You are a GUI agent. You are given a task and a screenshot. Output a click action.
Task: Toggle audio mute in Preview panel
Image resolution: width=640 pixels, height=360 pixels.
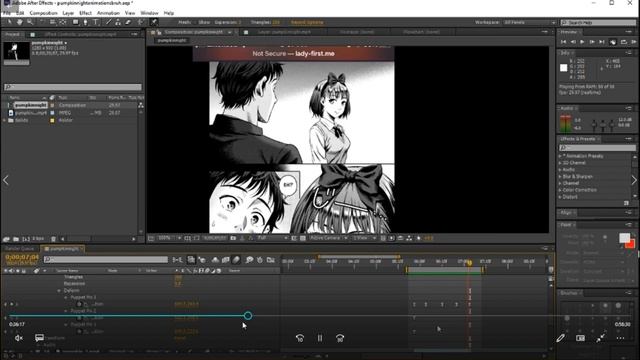613,42
